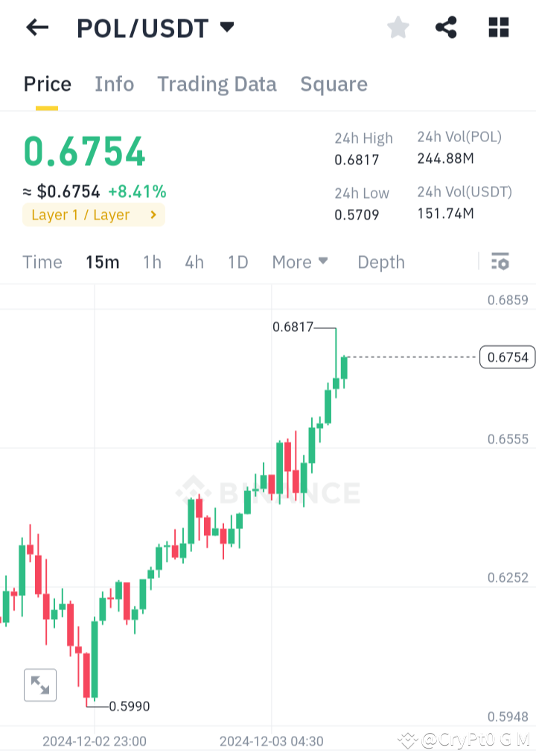Tap the grid menu icon top right
This screenshot has width=536, height=756.
[498, 28]
